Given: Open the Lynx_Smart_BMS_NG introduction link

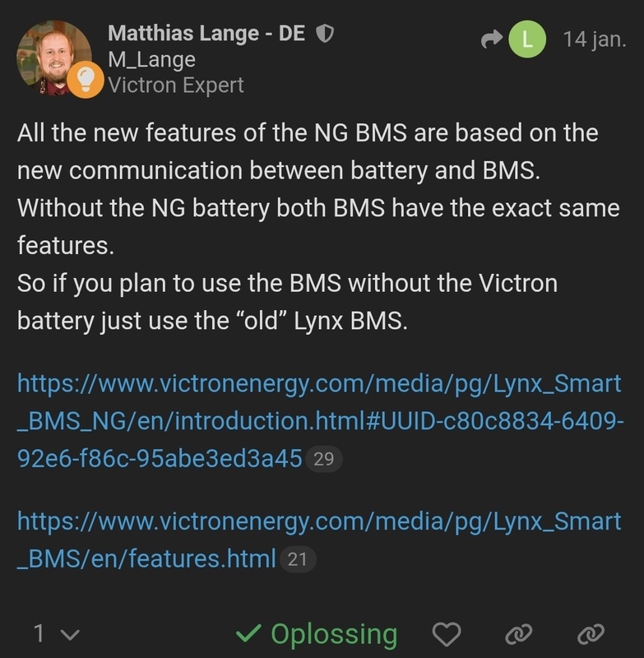Looking at the screenshot, I should [319, 420].
